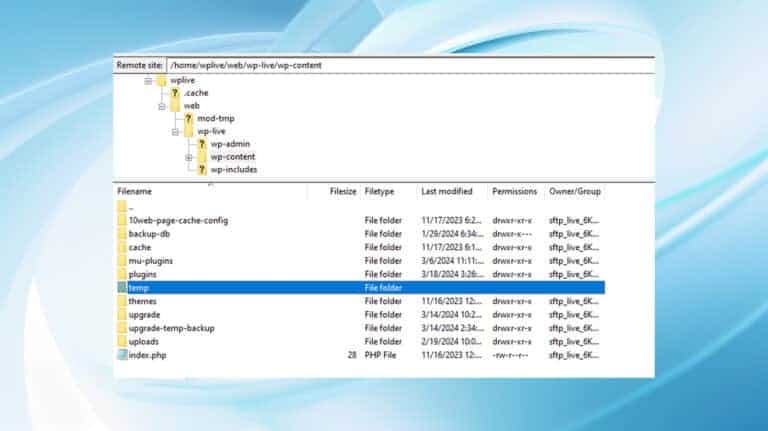Click the upgrade-temp-backup folder icon
The height and width of the screenshot is (431, 768).
[x=122, y=328]
